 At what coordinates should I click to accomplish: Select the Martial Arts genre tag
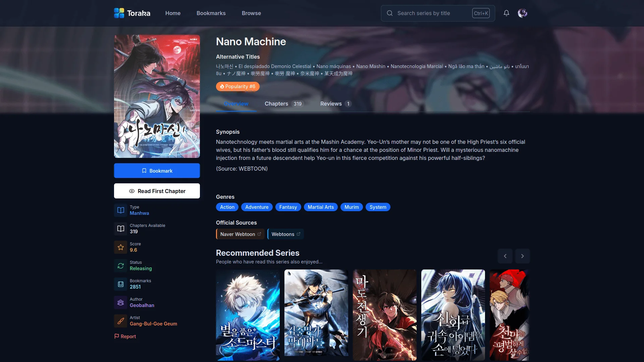(x=321, y=207)
